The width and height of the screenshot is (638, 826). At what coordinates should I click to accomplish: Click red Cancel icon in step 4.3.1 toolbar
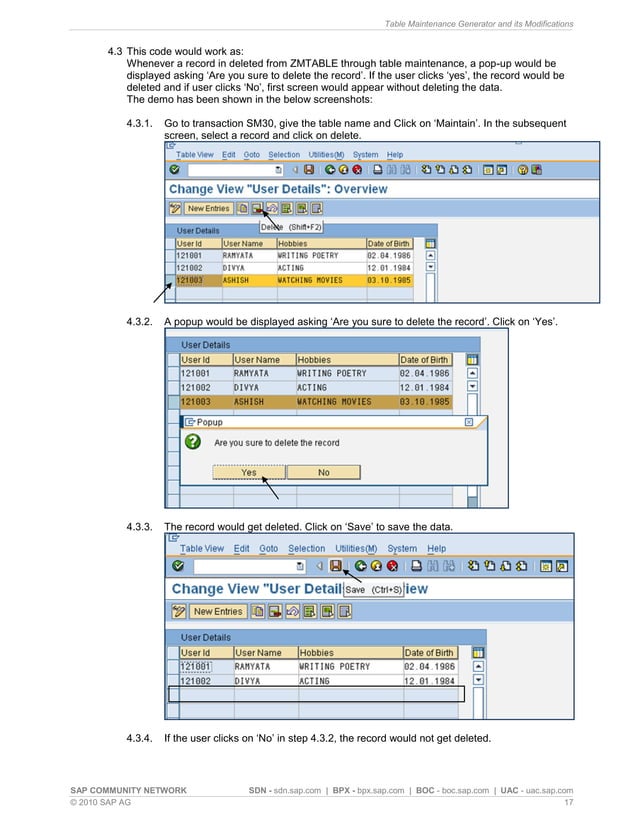point(357,170)
